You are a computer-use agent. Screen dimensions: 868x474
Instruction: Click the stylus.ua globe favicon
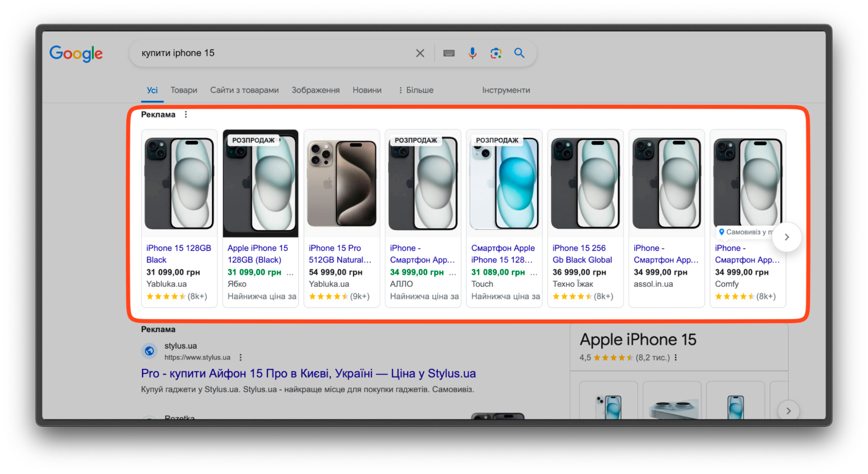(149, 351)
